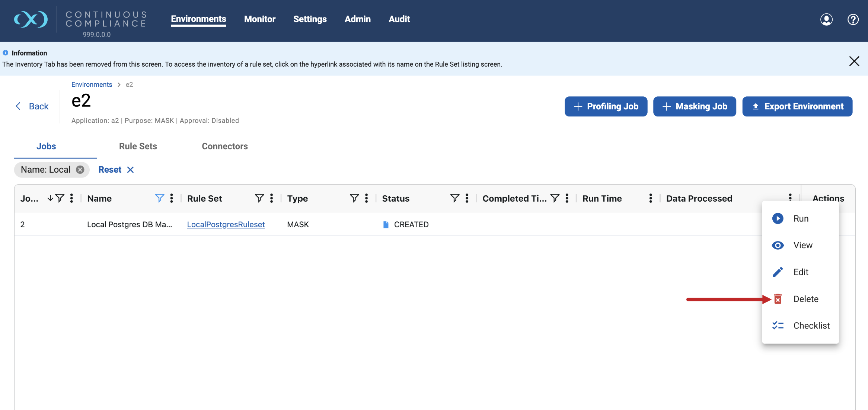Dismiss the Information banner

854,61
